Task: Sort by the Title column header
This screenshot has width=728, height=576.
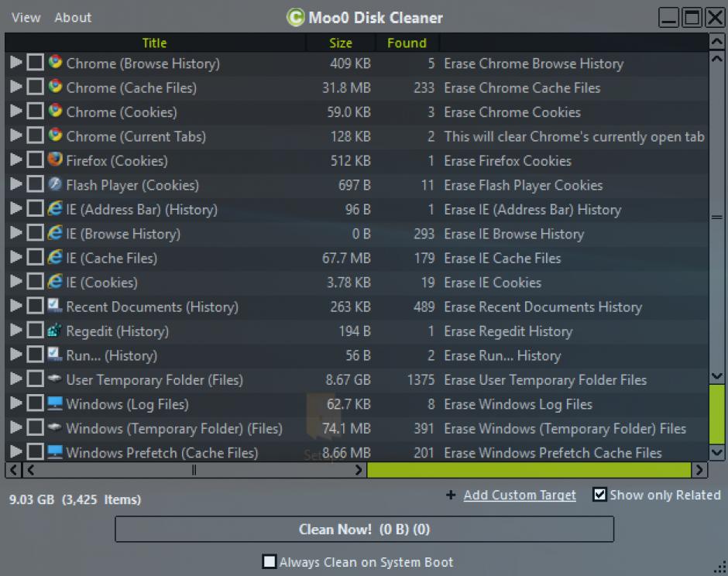Action: pyautogui.click(x=155, y=43)
